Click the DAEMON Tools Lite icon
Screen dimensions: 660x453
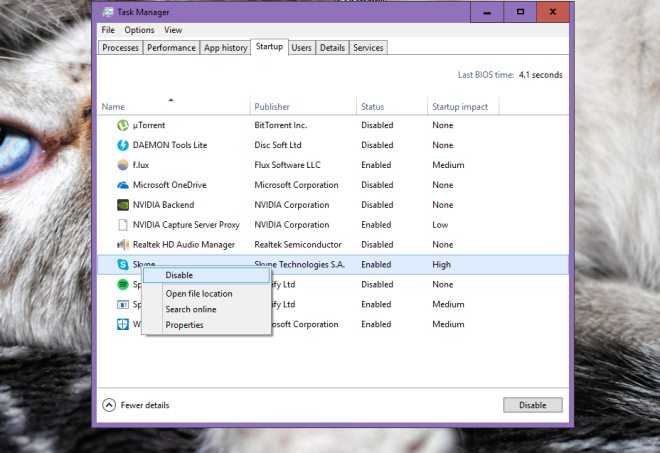122,145
